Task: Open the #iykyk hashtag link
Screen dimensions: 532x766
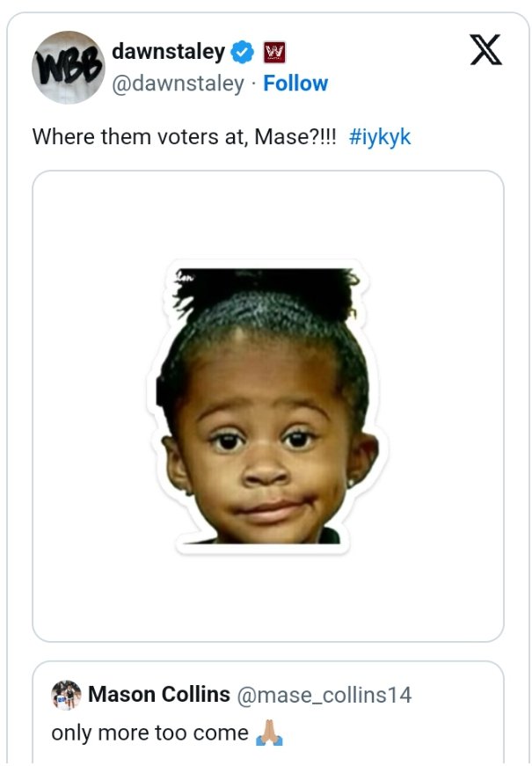Action: (380, 137)
